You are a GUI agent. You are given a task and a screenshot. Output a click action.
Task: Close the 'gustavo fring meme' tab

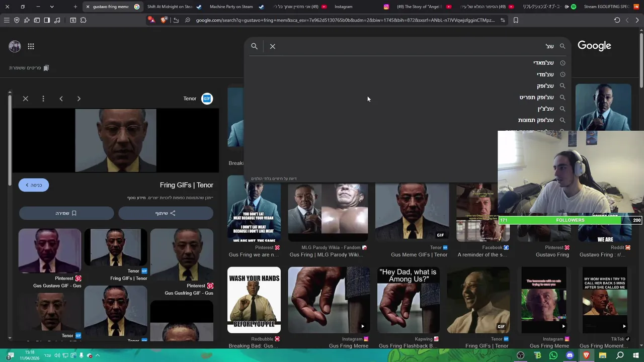point(88,7)
